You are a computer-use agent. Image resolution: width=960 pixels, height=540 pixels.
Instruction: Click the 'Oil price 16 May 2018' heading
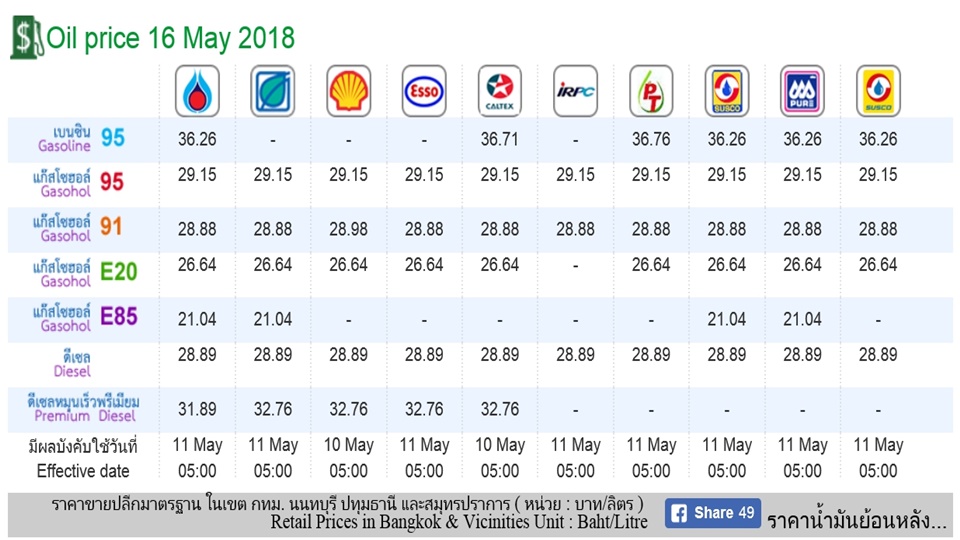171,38
